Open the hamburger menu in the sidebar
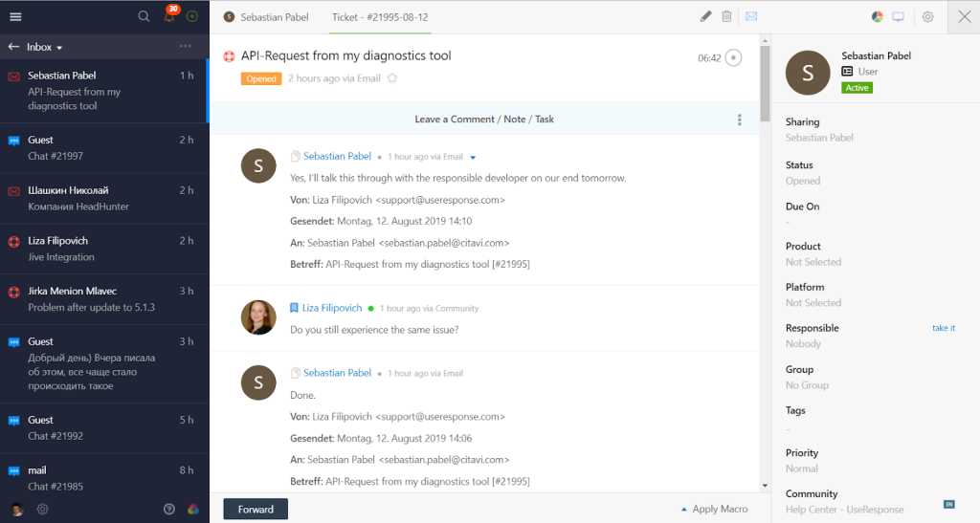 (15, 16)
